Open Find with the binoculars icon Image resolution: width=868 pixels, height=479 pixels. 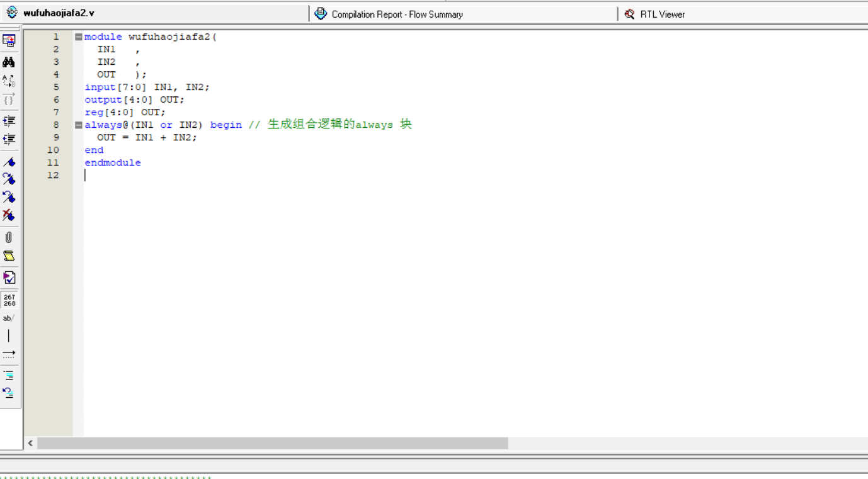coord(9,62)
